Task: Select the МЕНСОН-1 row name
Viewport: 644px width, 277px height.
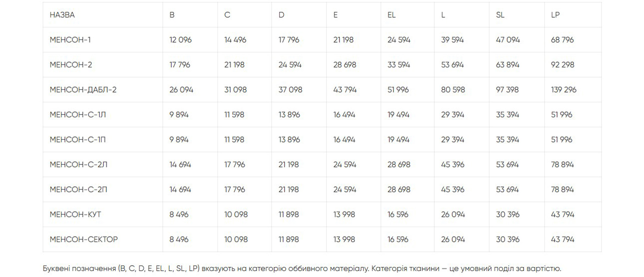Action: click(70, 40)
